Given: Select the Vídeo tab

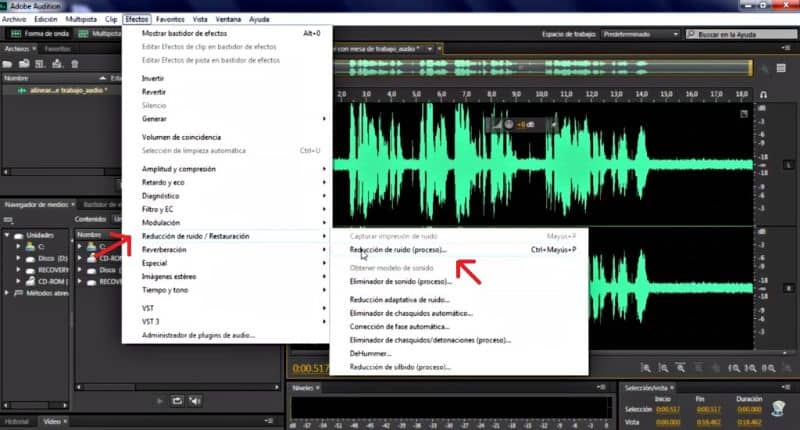Looking at the screenshot, I should 52,422.
